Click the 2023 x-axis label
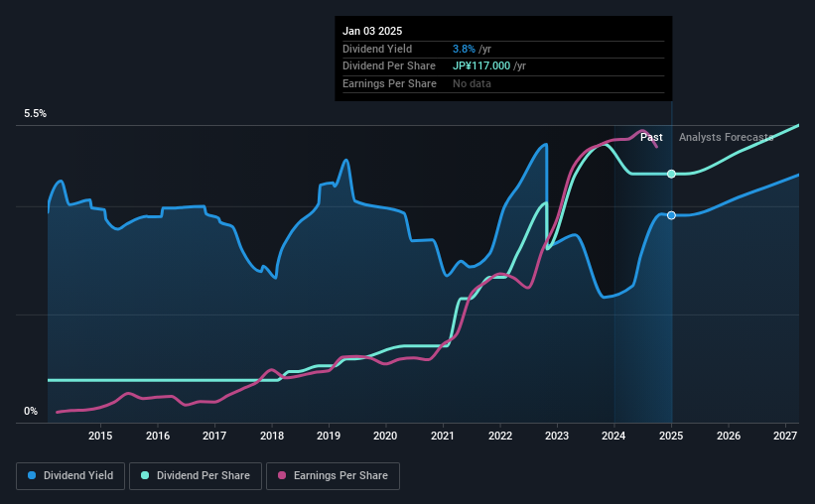The width and height of the screenshot is (815, 504). click(x=557, y=436)
